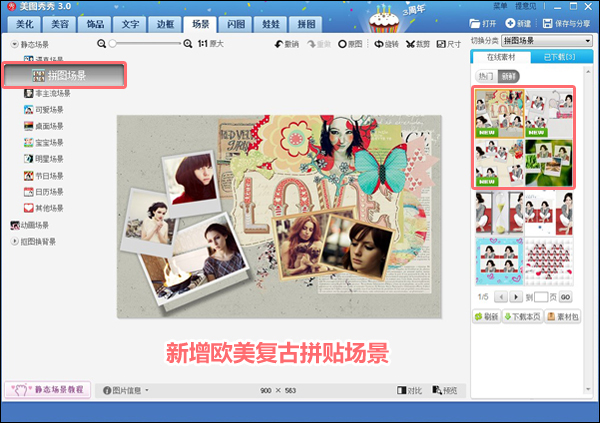600x423 pixels.
Task: Click the 900 × 563 size text
Action: 278,390
